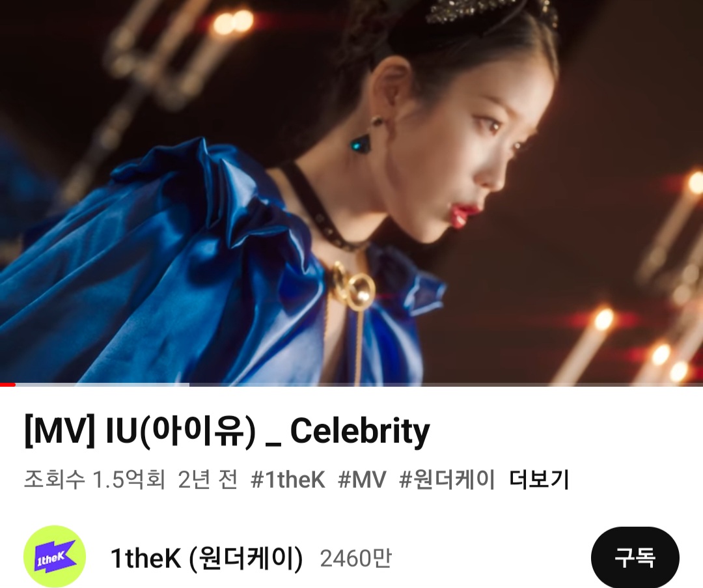Seek to the unbuffered part of progress bar

pos(446,384)
